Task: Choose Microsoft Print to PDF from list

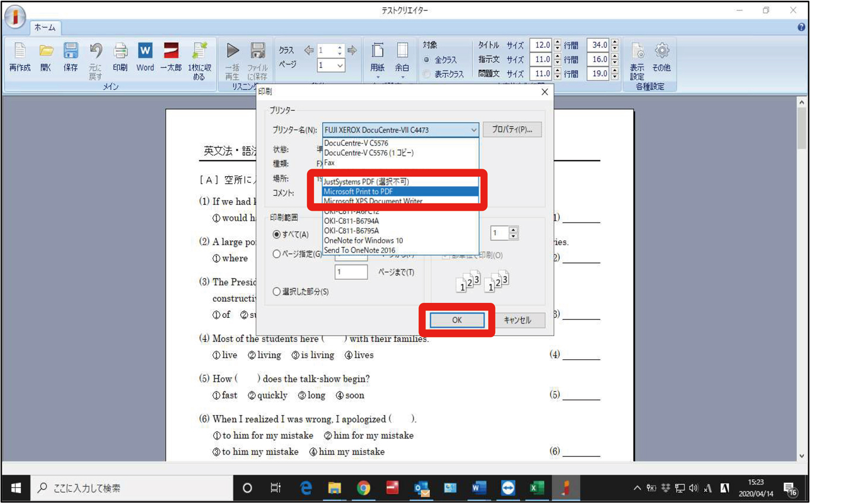Action: click(x=399, y=192)
